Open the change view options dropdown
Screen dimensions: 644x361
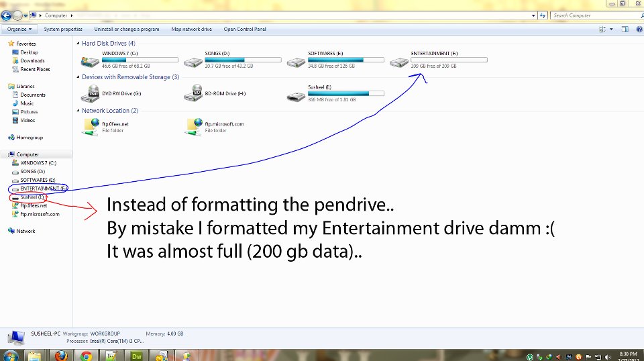pyautogui.click(x=610, y=30)
